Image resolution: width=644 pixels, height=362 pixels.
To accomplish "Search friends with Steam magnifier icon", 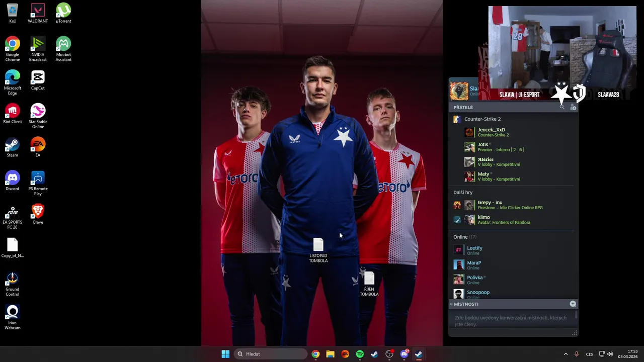I will [562, 107].
